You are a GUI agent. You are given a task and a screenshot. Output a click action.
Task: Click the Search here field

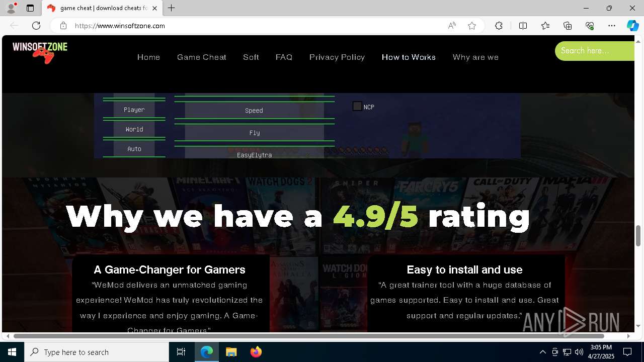point(595,51)
